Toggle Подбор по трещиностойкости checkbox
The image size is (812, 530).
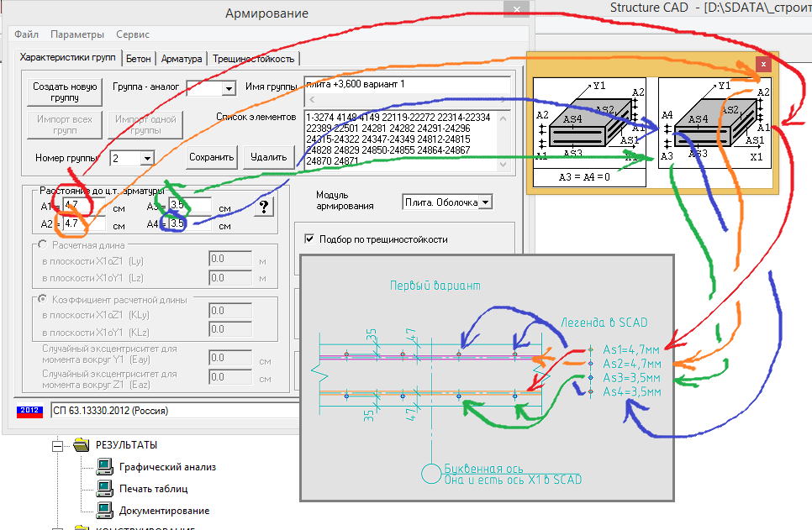click(x=309, y=239)
